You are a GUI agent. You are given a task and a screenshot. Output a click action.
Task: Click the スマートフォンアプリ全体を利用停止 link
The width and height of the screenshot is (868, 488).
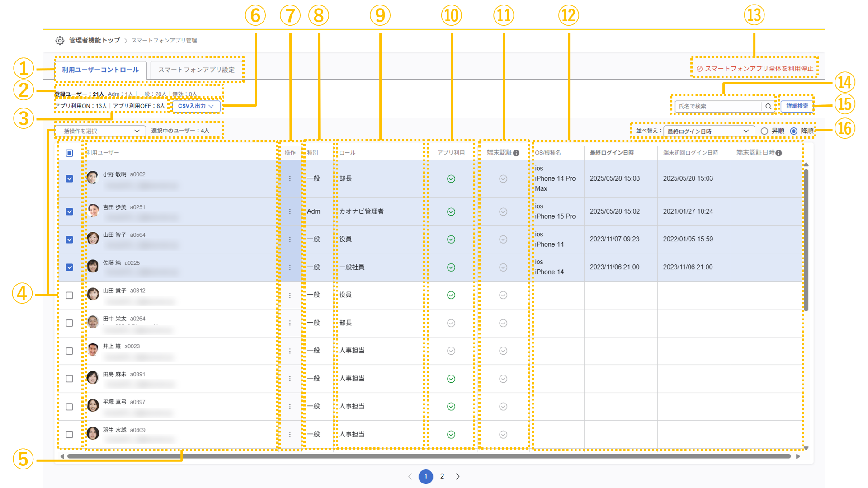click(754, 68)
